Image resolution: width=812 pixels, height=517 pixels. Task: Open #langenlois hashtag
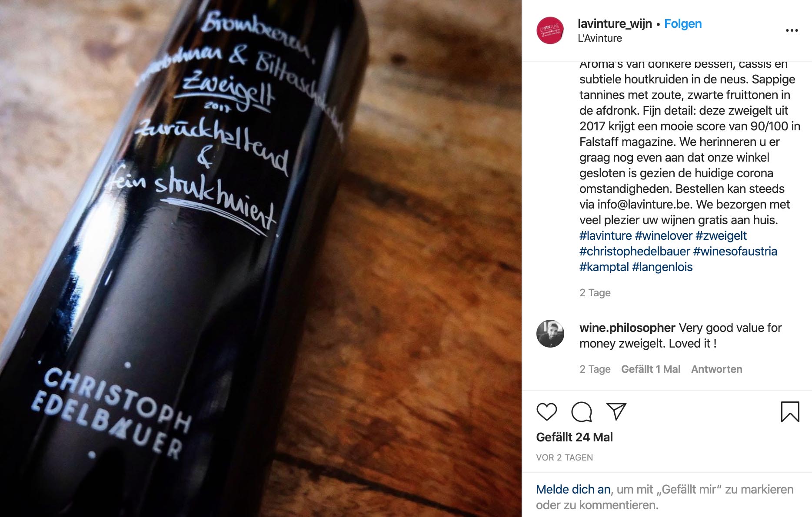(x=662, y=267)
